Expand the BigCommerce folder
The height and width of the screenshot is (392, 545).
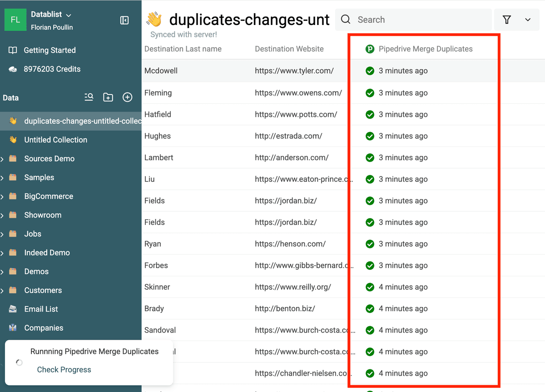[x=2, y=197]
